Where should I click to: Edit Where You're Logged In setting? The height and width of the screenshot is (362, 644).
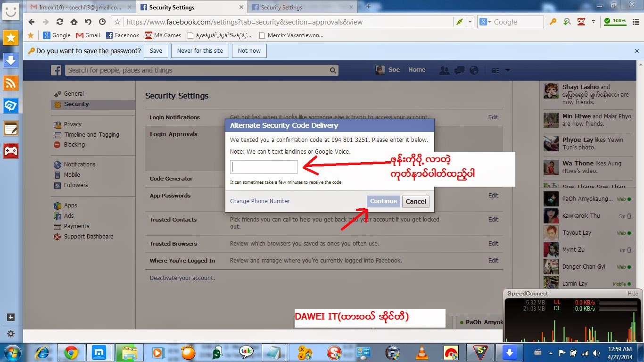[x=493, y=260]
